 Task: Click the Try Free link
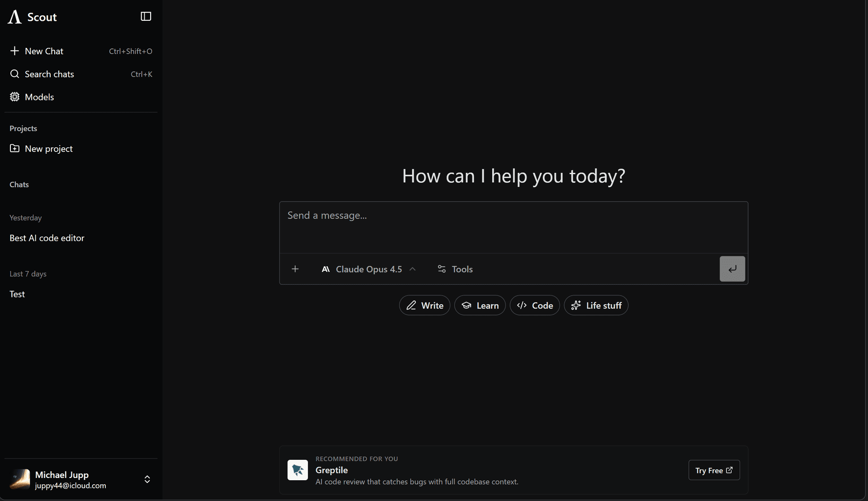point(714,470)
